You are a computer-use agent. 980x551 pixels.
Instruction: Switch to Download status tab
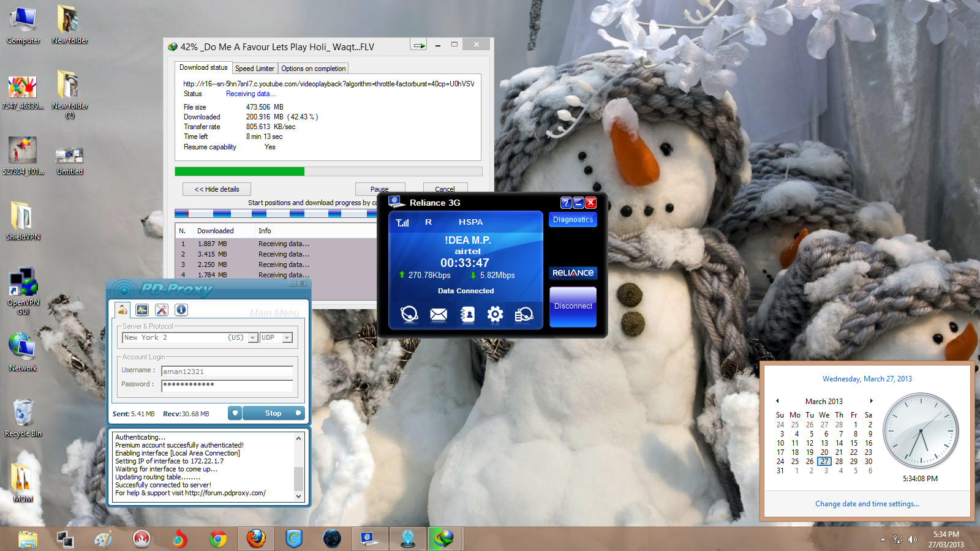[203, 68]
